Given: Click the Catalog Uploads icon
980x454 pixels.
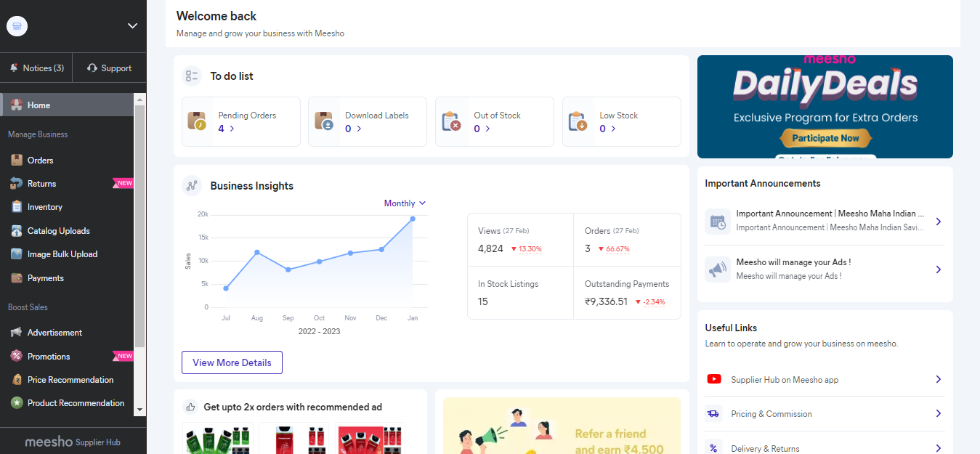Looking at the screenshot, I should tap(16, 230).
